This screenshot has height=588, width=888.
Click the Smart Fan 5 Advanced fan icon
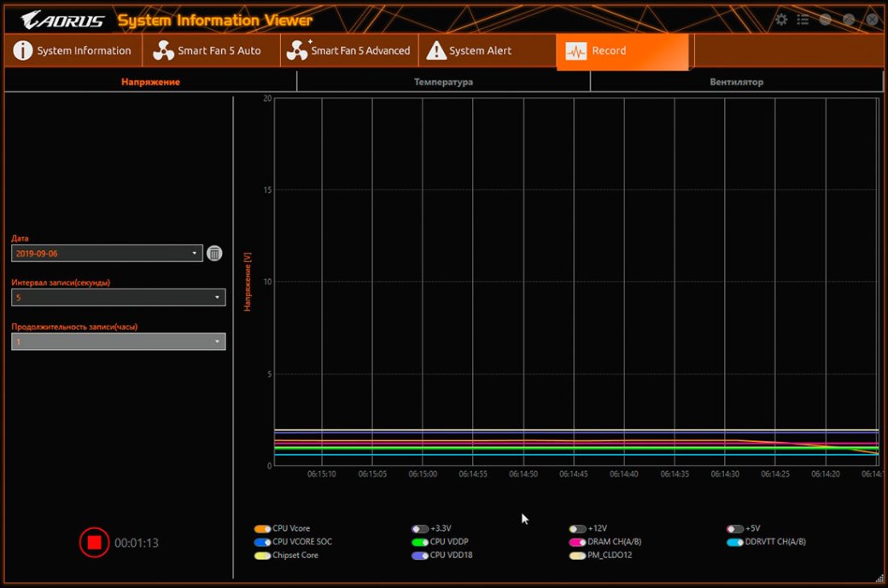coord(297,51)
